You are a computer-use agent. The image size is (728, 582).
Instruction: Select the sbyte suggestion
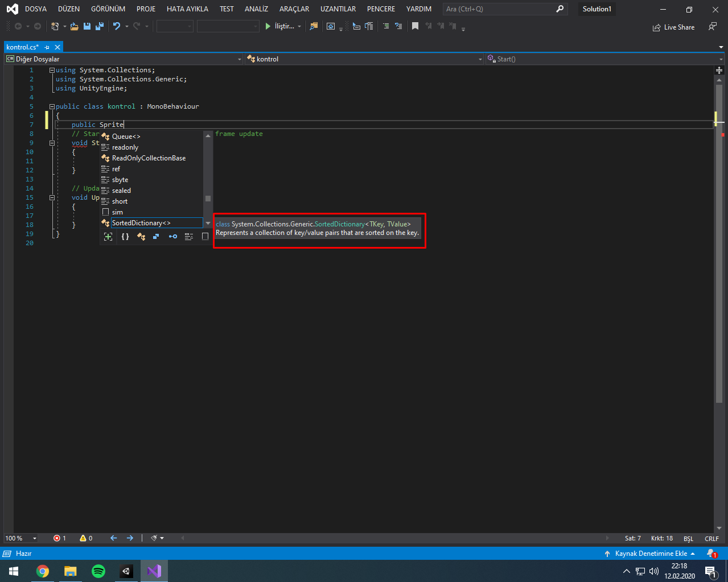[x=151, y=180]
